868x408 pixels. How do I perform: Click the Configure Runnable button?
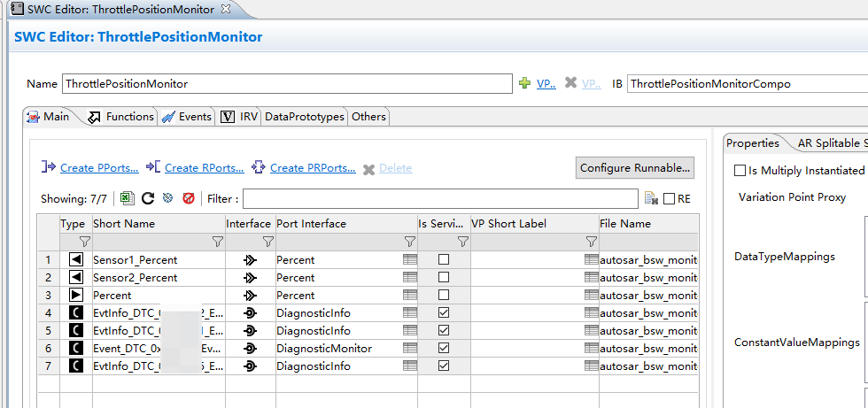pos(635,168)
